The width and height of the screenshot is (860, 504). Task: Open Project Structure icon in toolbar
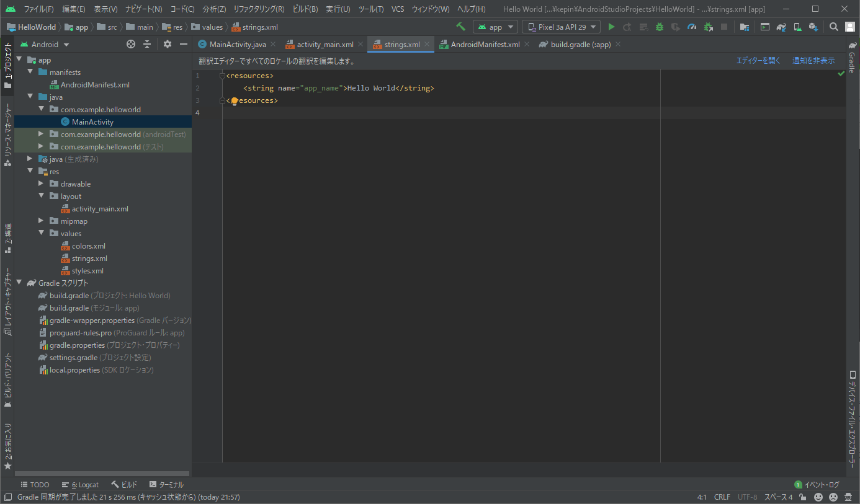point(745,27)
